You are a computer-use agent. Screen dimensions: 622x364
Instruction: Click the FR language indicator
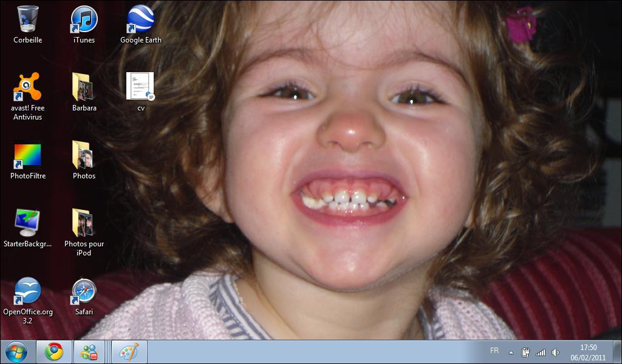click(494, 351)
